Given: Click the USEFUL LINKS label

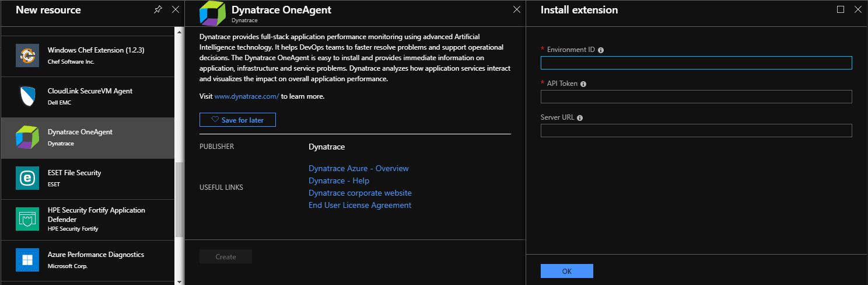Looking at the screenshot, I should tap(221, 187).
